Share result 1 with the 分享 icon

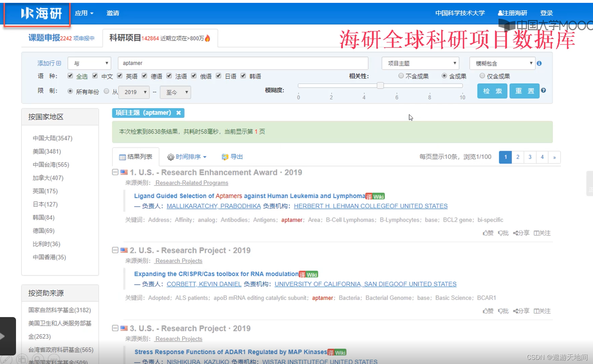521,233
